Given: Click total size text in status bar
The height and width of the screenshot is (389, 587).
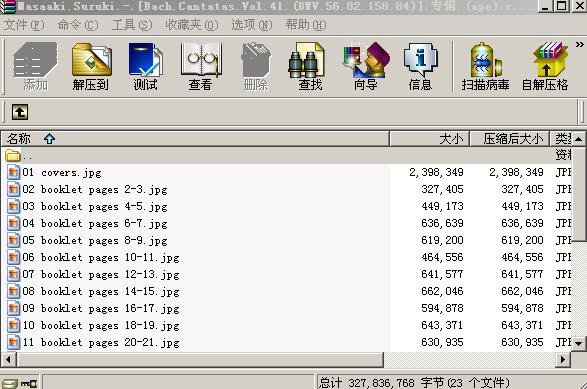Looking at the screenshot, I should coord(414,383).
